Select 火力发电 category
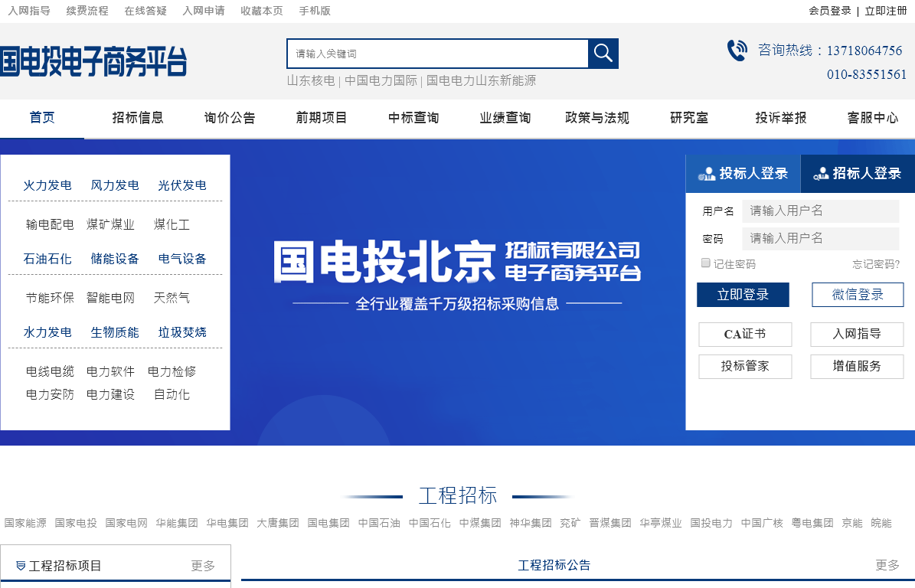The height and width of the screenshot is (588, 915). [47, 185]
